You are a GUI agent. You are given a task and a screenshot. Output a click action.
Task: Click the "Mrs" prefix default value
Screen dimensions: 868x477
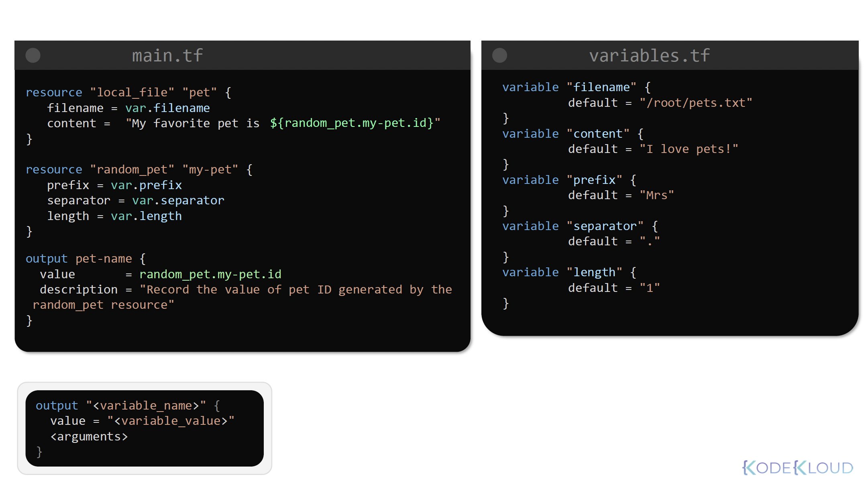656,195
